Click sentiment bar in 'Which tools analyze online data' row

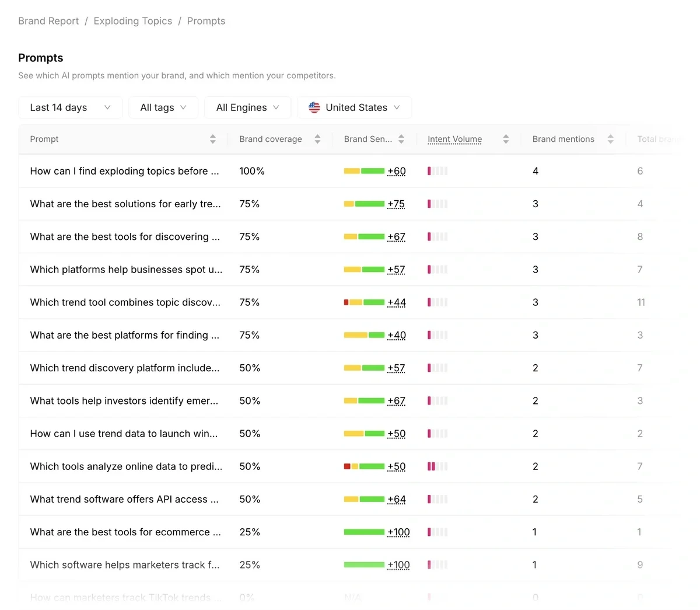click(x=365, y=466)
